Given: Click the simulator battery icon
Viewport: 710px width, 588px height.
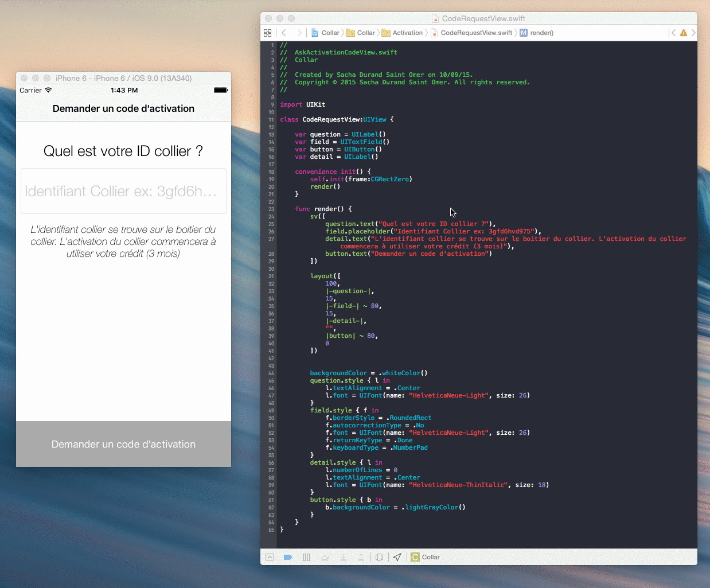Looking at the screenshot, I should (221, 90).
